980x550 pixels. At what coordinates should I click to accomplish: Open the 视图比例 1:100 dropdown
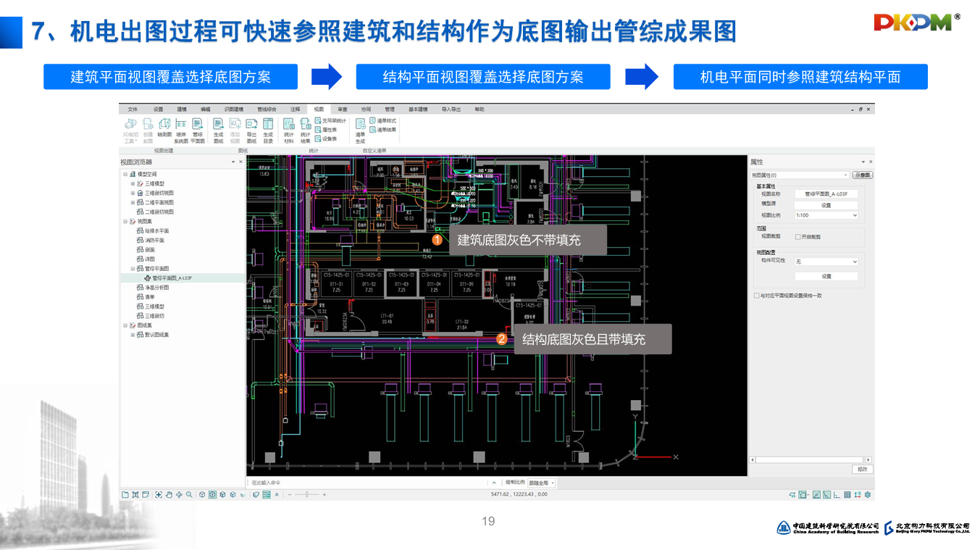tap(826, 215)
